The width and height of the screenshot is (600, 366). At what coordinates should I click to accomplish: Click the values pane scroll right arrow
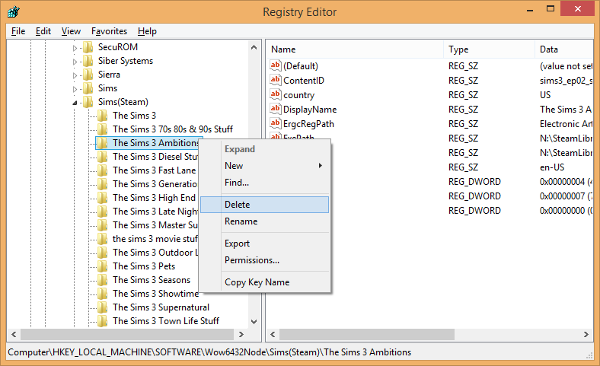[586, 335]
